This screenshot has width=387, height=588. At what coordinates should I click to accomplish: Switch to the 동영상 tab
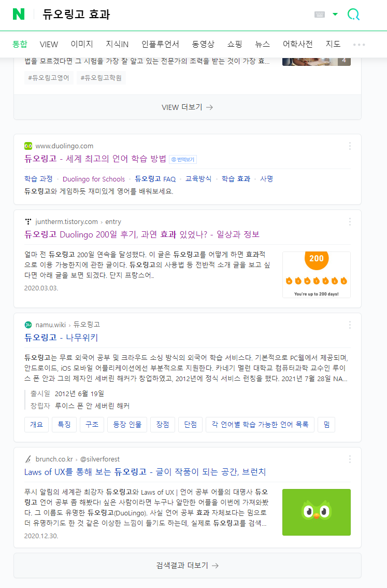[203, 44]
